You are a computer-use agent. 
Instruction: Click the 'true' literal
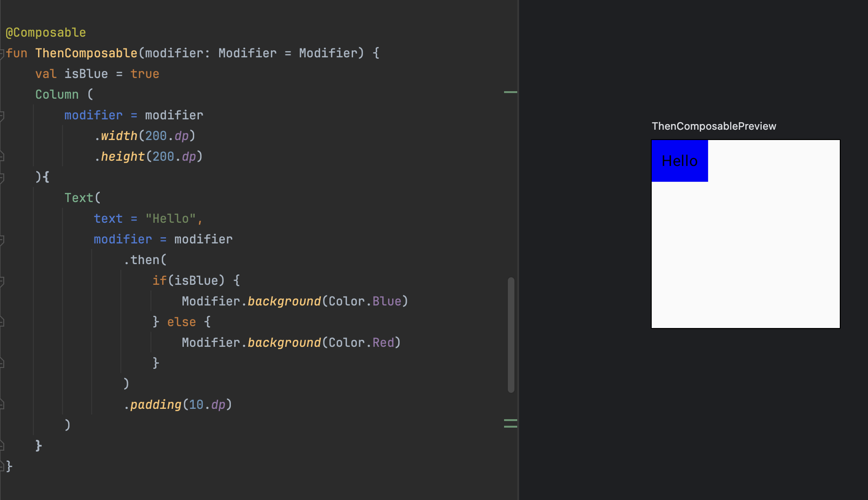[145, 74]
